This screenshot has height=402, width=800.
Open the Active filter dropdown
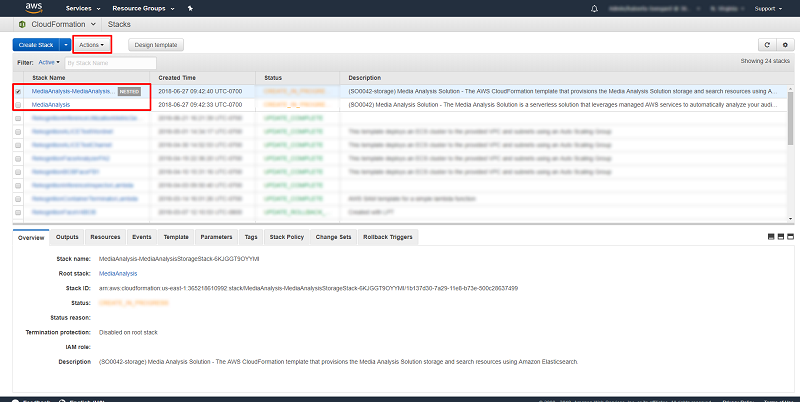point(49,62)
